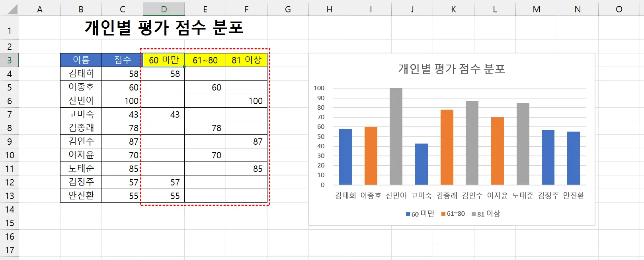Select cell 85 in the 81 이상 column

[246, 169]
